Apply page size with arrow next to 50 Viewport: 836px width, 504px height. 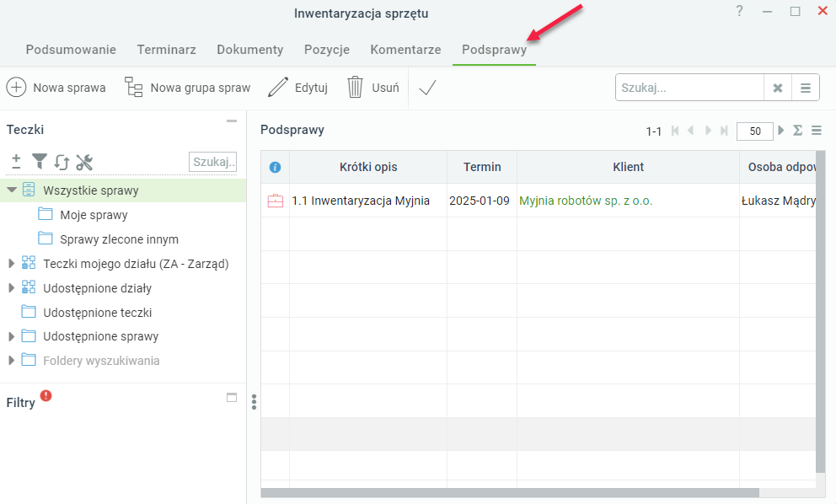(x=781, y=130)
